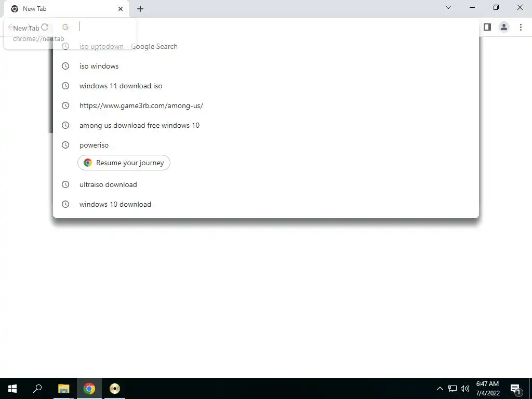Choose windows 11 download iso suggestion
The image size is (532, 399).
pyautogui.click(x=265, y=86)
